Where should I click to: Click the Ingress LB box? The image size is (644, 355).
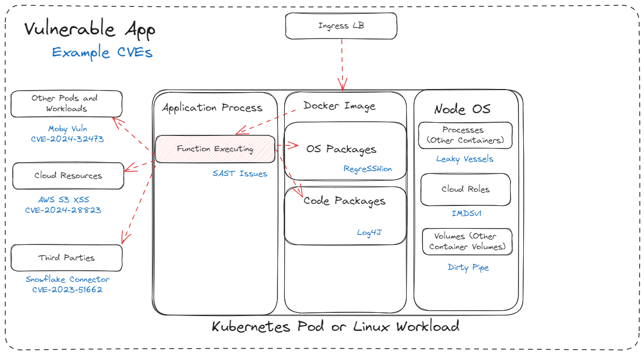[341, 26]
